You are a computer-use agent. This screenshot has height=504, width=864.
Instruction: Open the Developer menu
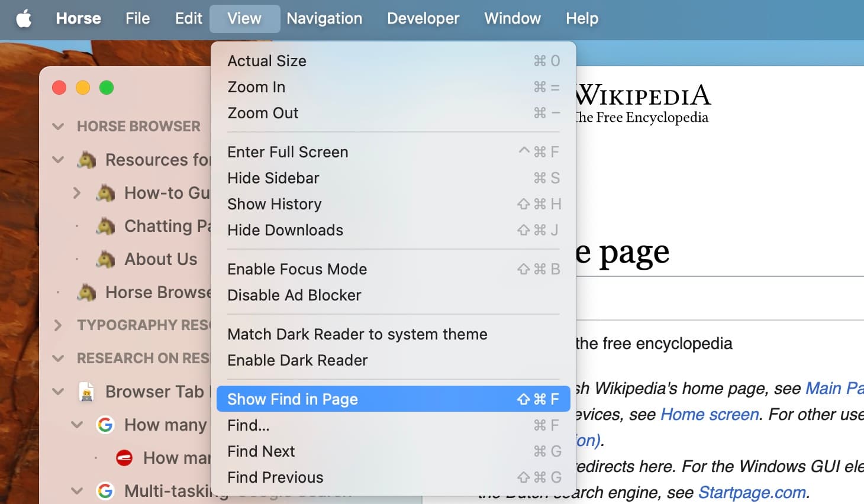[x=423, y=18]
